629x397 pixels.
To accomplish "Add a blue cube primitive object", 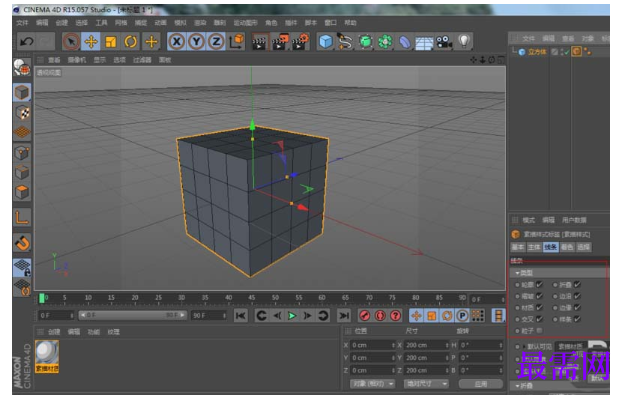I will 325,41.
